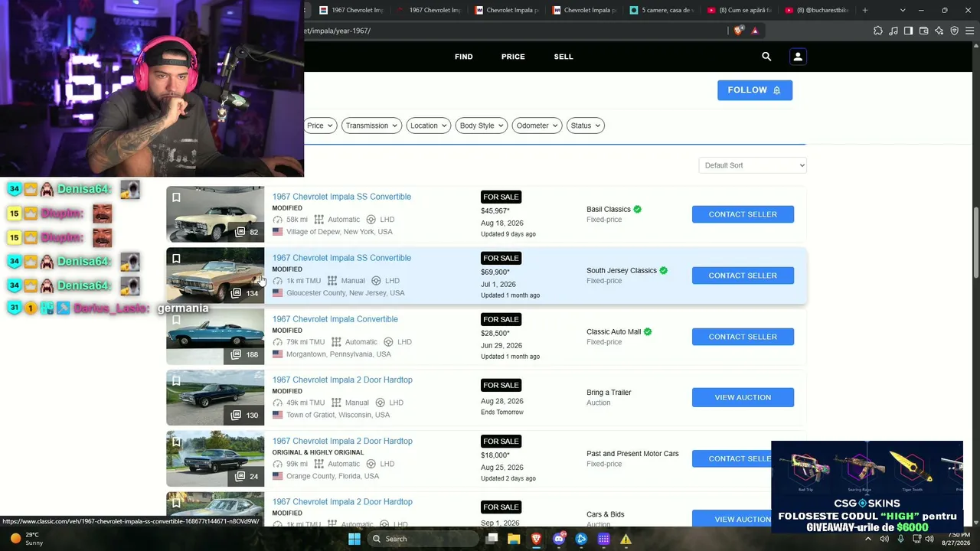Expand the Price filter dropdown
This screenshot has height=551, width=980.
click(x=320, y=126)
